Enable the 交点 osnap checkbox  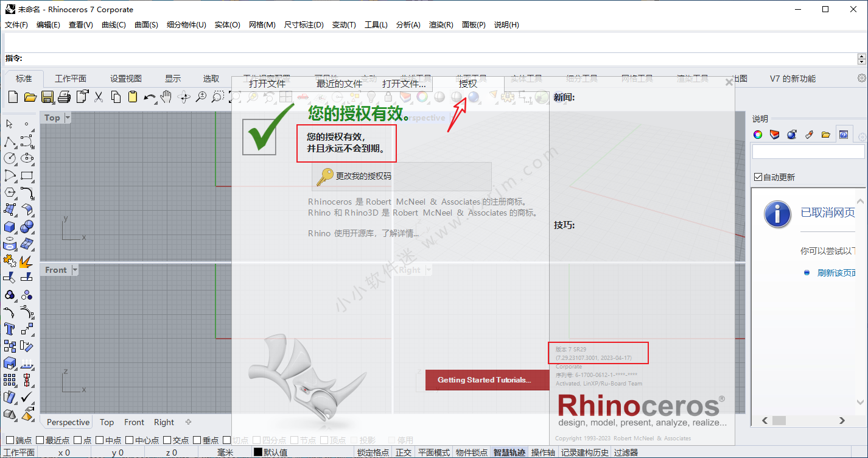pyautogui.click(x=167, y=440)
